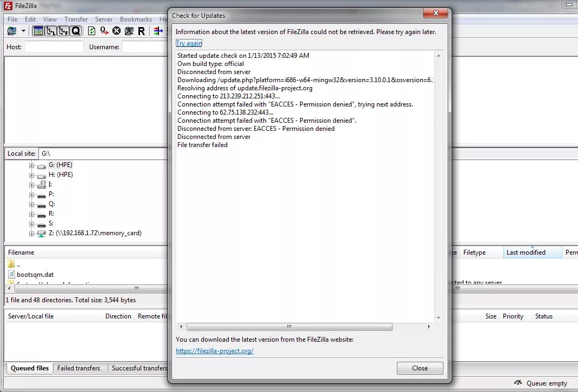The height and width of the screenshot is (392, 578).
Task: Click into the Host input field
Action: pos(54,47)
